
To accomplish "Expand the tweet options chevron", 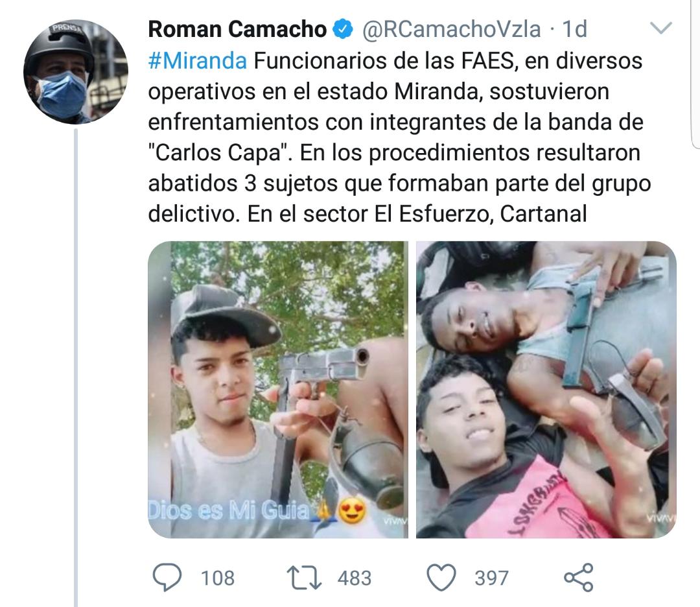I will tap(660, 28).
